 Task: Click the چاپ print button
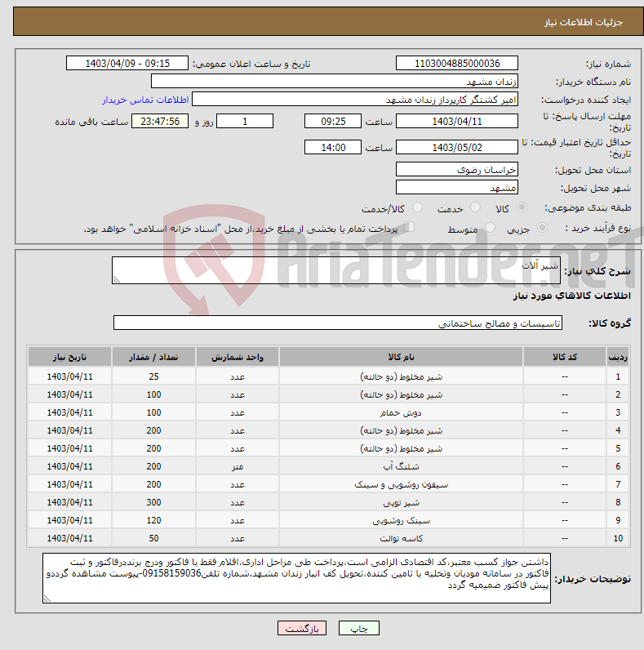359,629
